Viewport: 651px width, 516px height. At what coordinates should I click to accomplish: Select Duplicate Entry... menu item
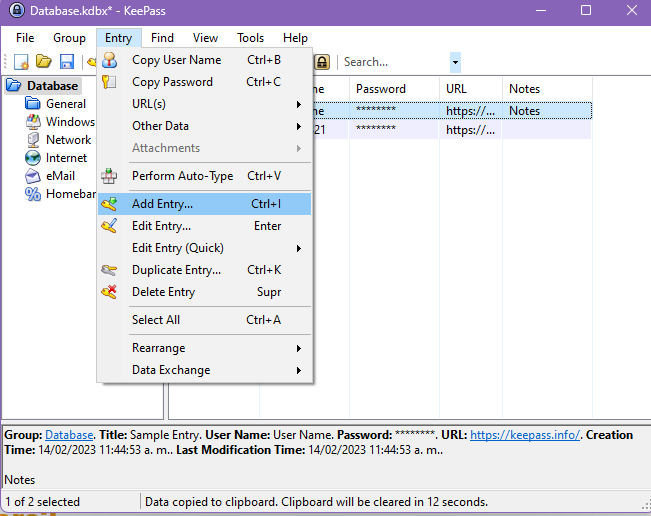pyautogui.click(x=205, y=270)
